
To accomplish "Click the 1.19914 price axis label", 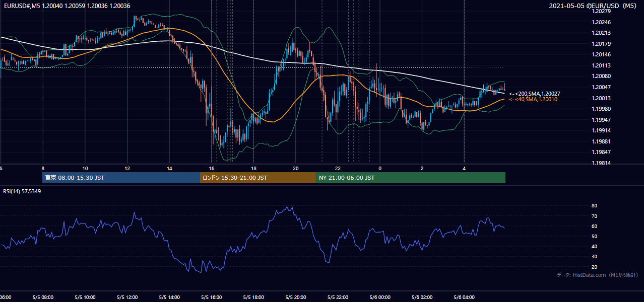I will [601, 130].
